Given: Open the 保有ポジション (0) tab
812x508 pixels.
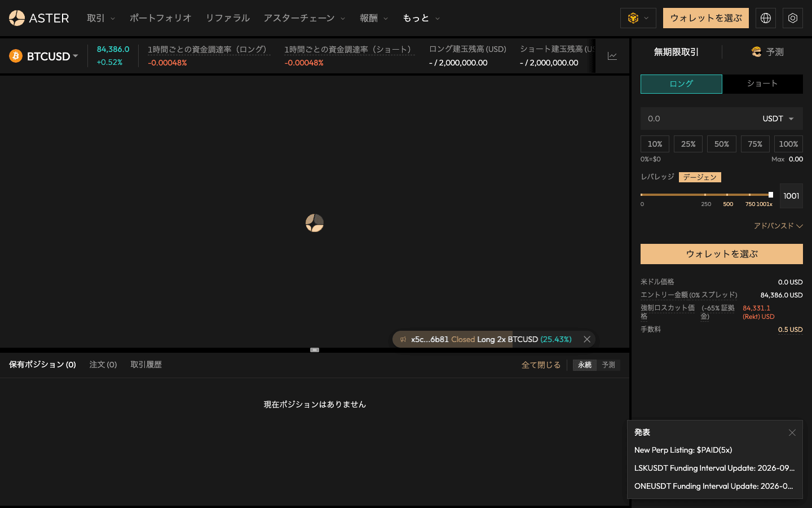Looking at the screenshot, I should point(42,365).
